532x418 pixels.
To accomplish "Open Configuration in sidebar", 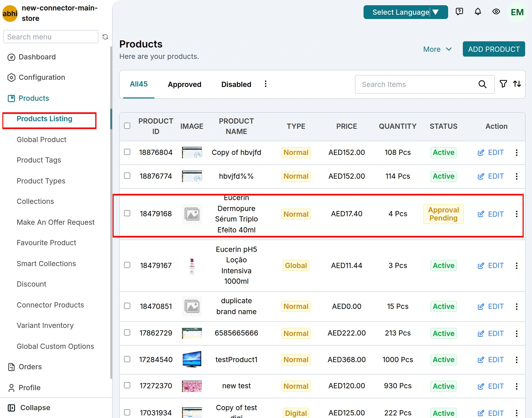I will click(x=36, y=77).
